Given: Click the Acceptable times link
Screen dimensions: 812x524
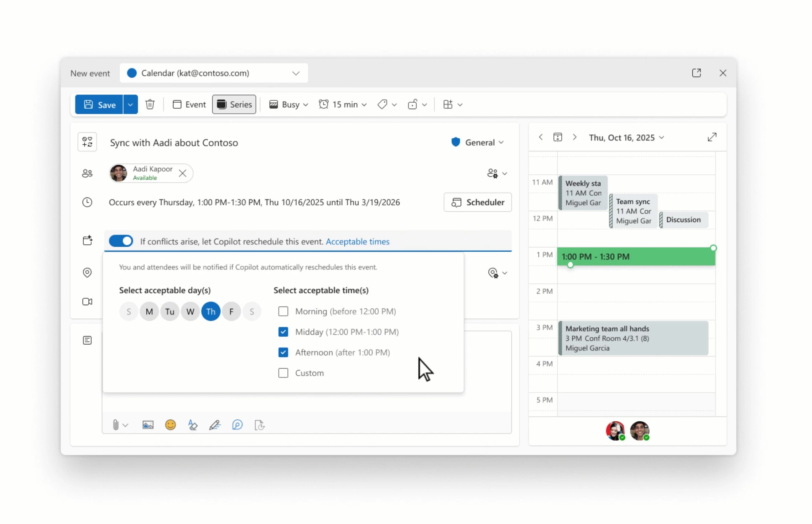Looking at the screenshot, I should point(357,241).
